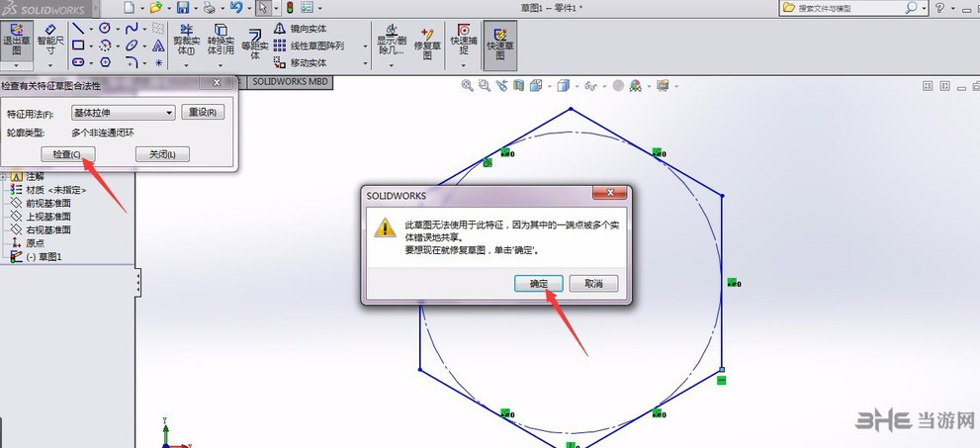This screenshot has width=980, height=448.
Task: Select the sketch Point tool
Action: tap(159, 62)
